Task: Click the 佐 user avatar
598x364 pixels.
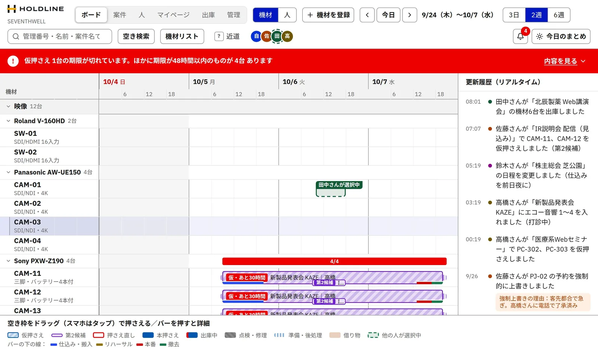Action: click(x=266, y=36)
